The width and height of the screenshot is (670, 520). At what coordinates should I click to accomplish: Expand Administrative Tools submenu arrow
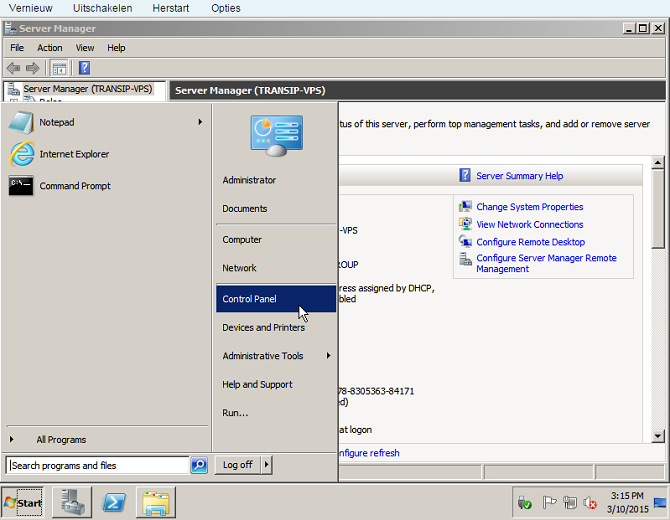click(x=328, y=355)
